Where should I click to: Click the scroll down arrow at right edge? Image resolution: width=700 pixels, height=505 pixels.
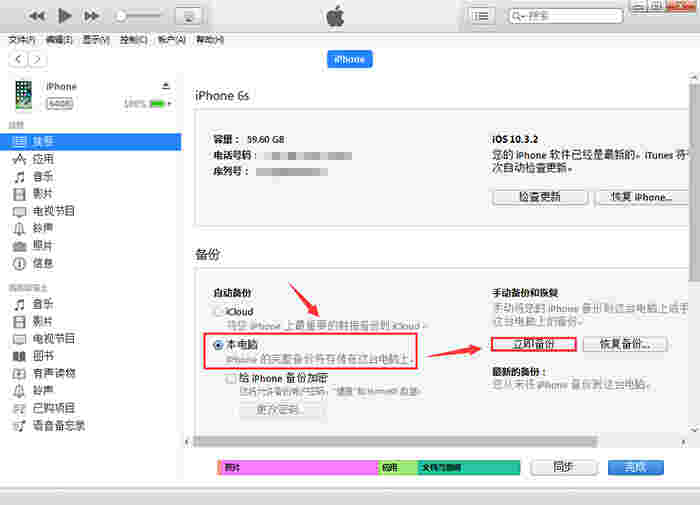(694, 429)
